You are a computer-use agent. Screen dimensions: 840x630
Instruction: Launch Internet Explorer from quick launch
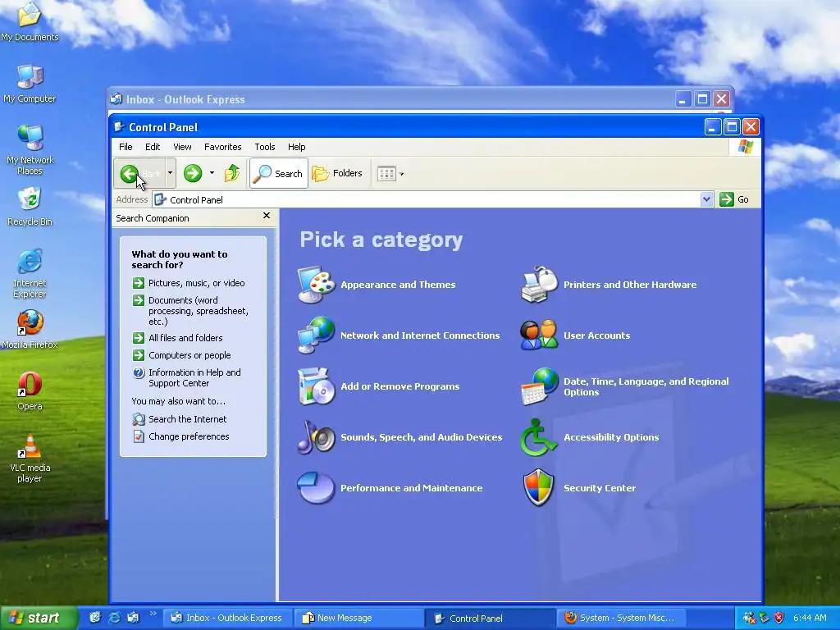point(114,618)
